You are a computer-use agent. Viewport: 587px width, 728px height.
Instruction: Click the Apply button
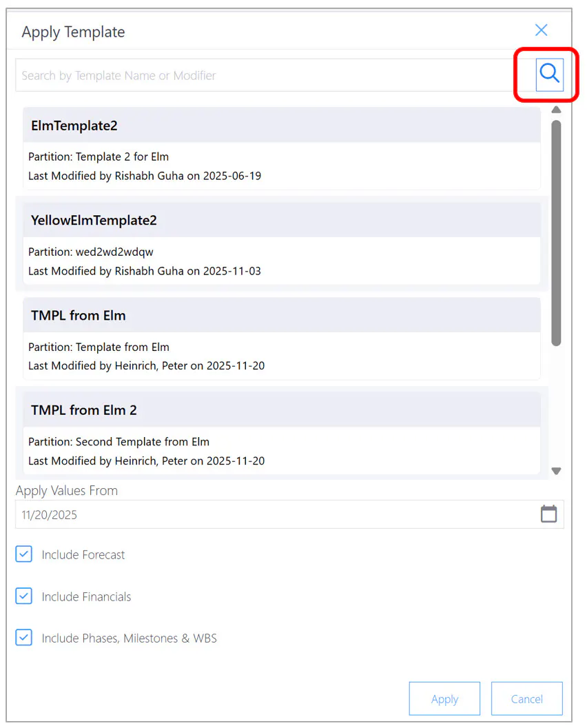(444, 699)
